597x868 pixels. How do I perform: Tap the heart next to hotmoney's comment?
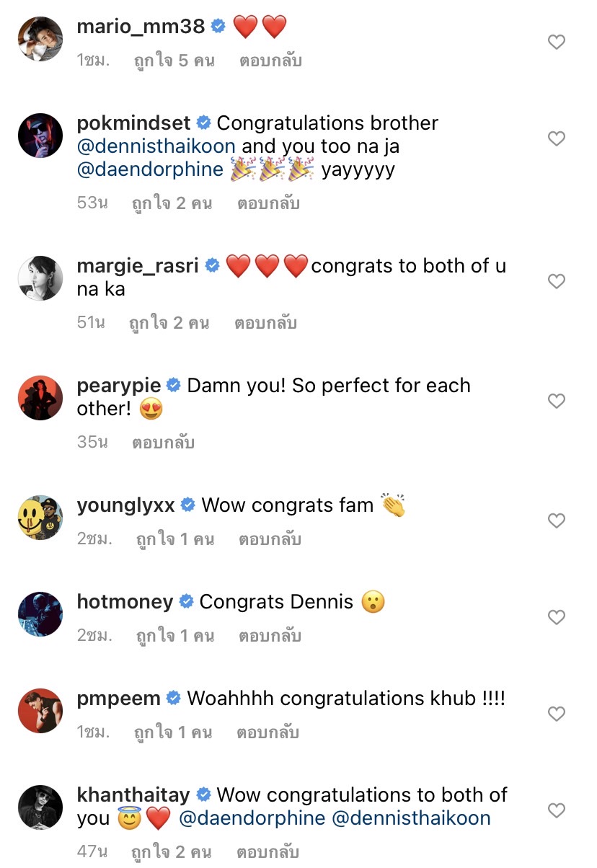pos(556,617)
